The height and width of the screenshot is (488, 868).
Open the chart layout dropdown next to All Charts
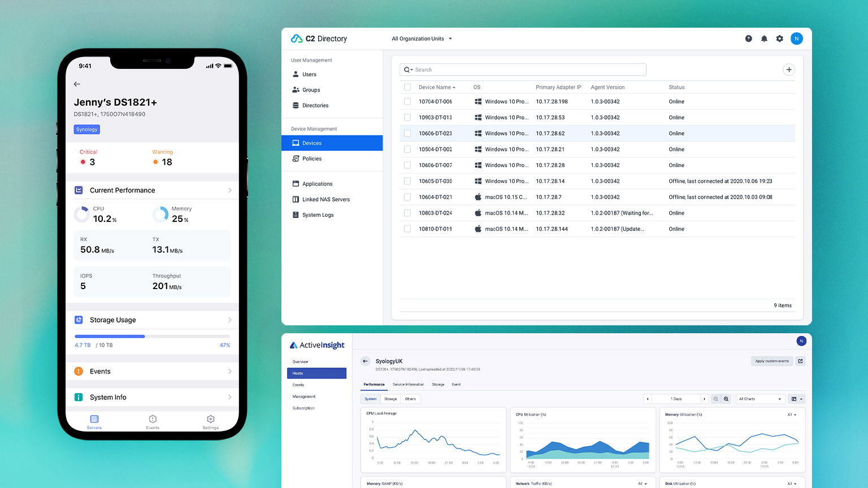click(796, 399)
